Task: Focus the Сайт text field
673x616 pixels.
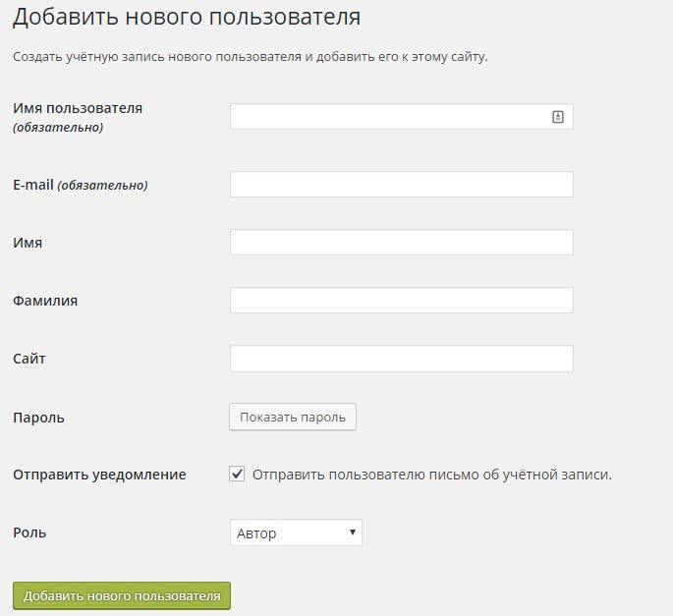Action: (x=401, y=359)
